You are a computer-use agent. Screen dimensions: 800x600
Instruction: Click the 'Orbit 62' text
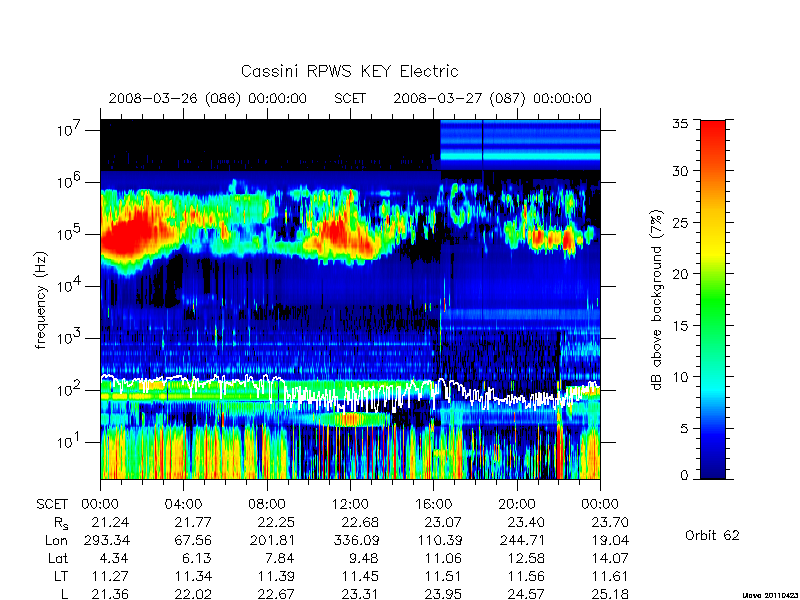pos(712,535)
